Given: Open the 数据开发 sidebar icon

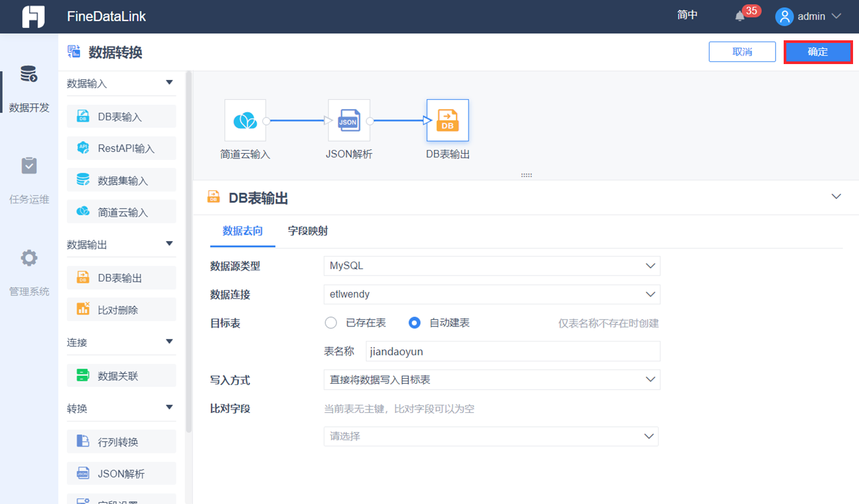Looking at the screenshot, I should click(x=29, y=74).
